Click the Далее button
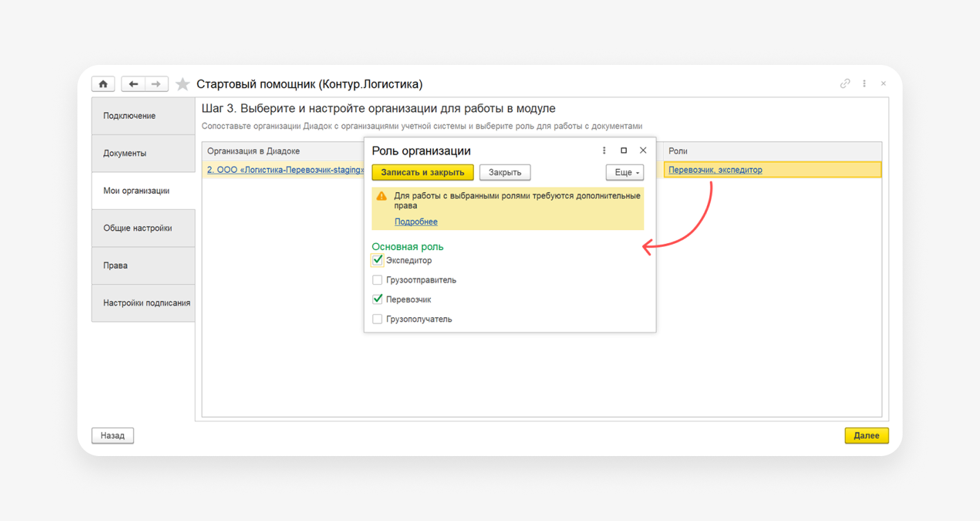The height and width of the screenshot is (521, 980). (867, 436)
